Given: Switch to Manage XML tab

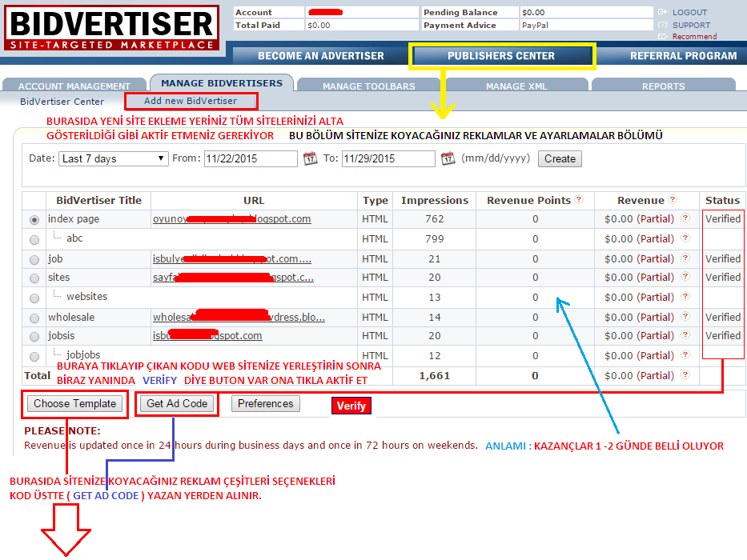Looking at the screenshot, I should (x=516, y=86).
